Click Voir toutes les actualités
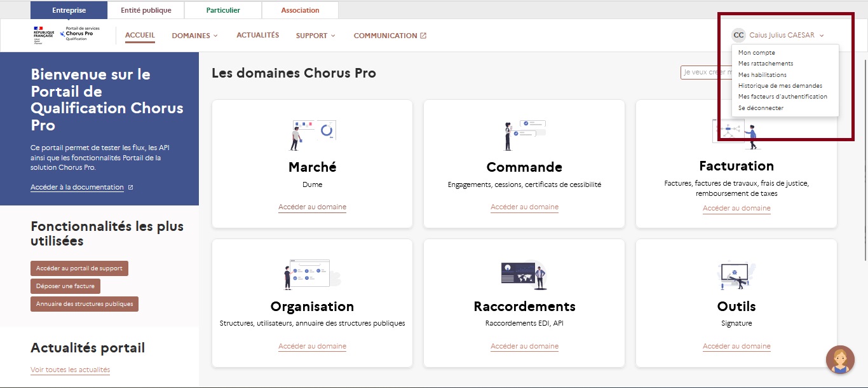The width and height of the screenshot is (868, 388). coord(70,369)
